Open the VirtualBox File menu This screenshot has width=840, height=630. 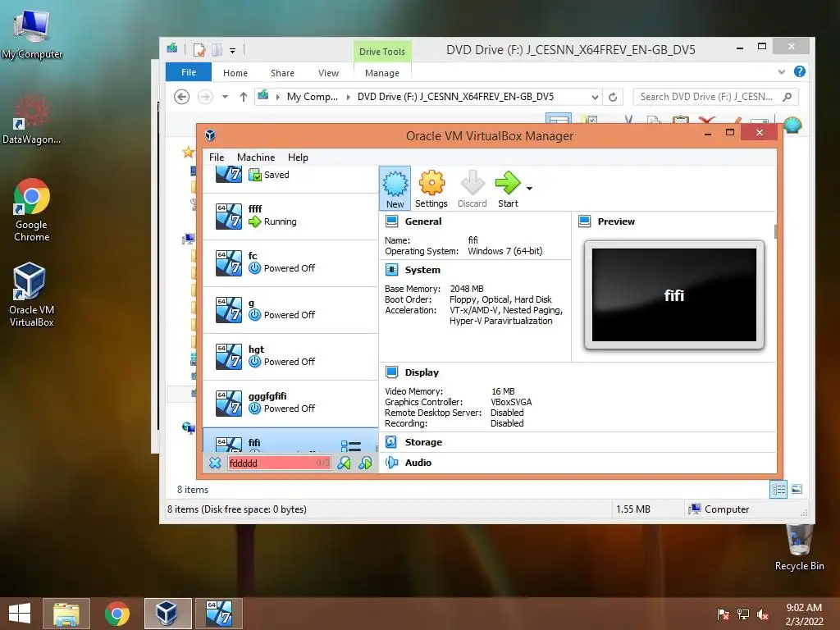pos(217,157)
